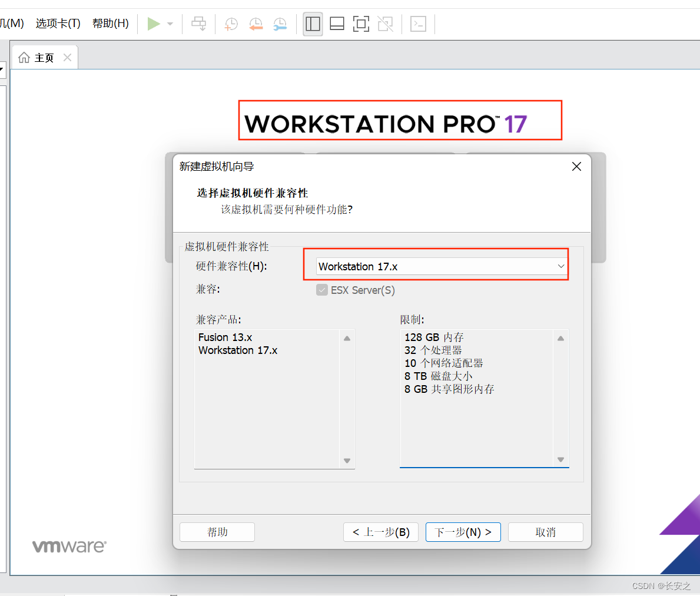The width and height of the screenshot is (700, 596).
Task: Click down arrow of 限制 list scrollbar
Action: point(560,459)
